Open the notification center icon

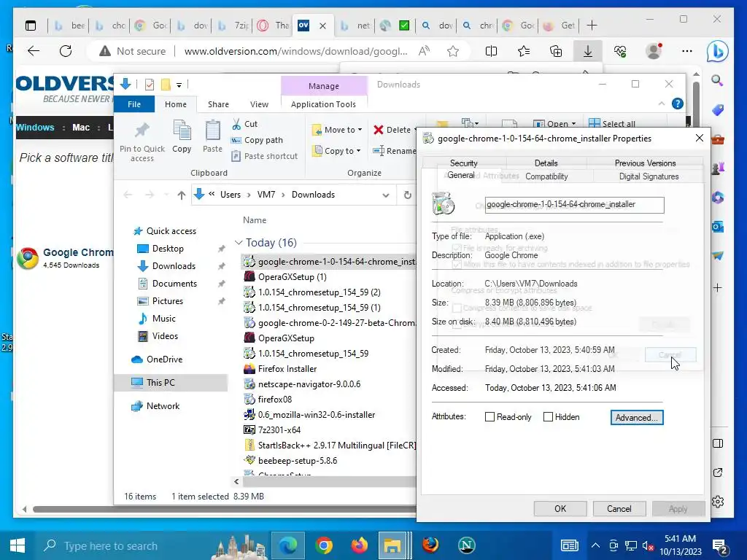719,545
